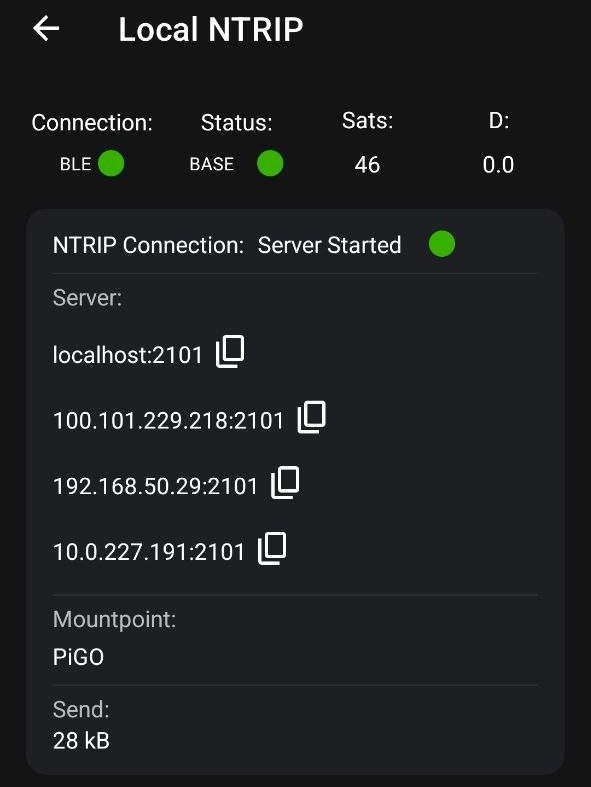Screen dimensions: 591x787
Task: Copy the 100.101.229.218:2101 address
Action: point(312,417)
